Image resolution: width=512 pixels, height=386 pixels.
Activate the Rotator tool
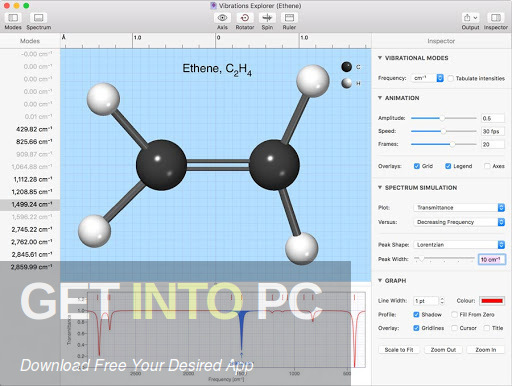tap(245, 18)
